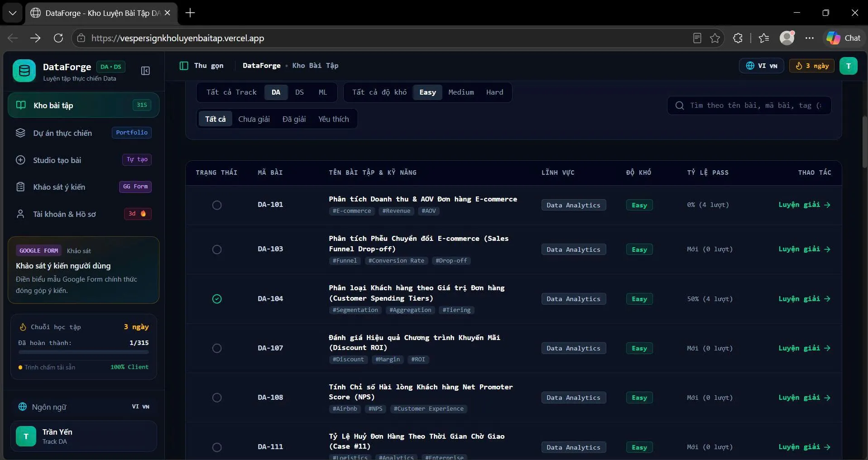Viewport: 868px width, 460px height.
Task: Open Tài khoản & Hồ sơ person icon
Action: 20,214
